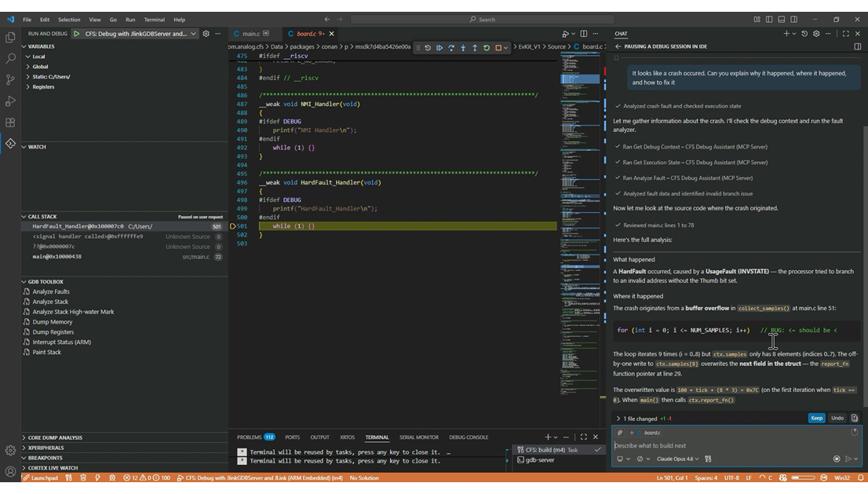Open the Selection menu
The image size is (868, 494).
click(68, 20)
